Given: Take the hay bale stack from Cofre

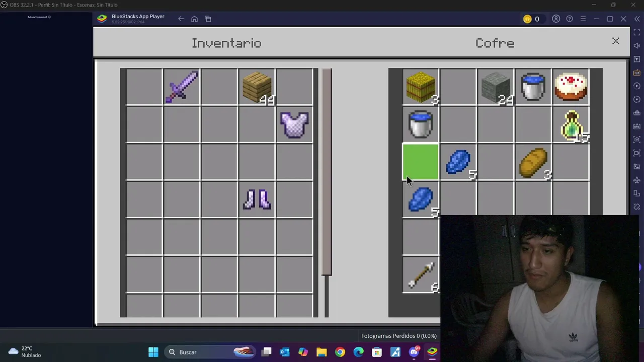Looking at the screenshot, I should tap(421, 87).
